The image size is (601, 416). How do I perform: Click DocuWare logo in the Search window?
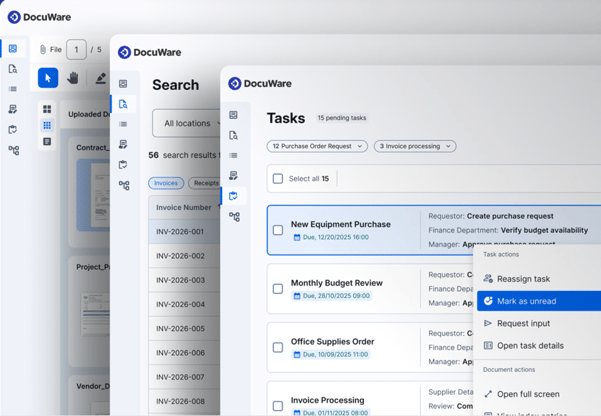coord(149,52)
